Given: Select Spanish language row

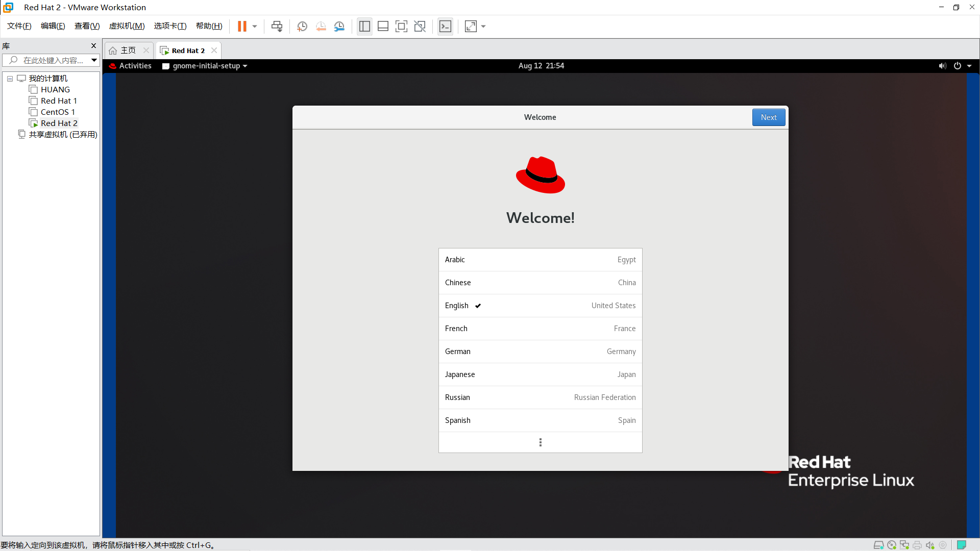Looking at the screenshot, I should tap(540, 420).
